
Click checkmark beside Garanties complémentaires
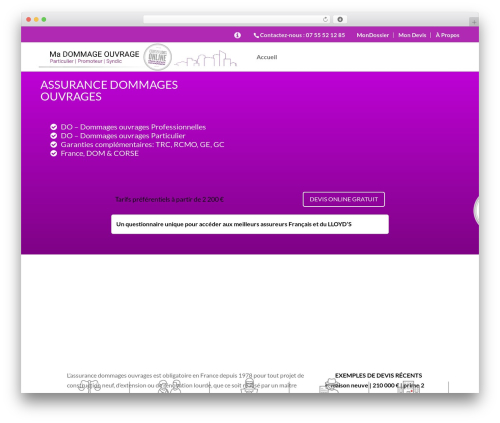click(x=53, y=144)
